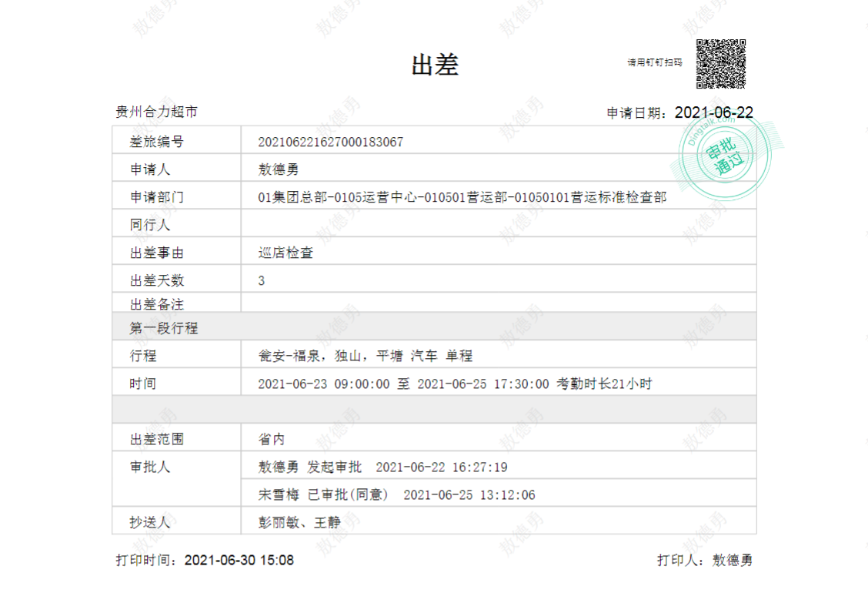
Task: Click the 请用钉钉扫码 label
Action: pyautogui.click(x=654, y=62)
